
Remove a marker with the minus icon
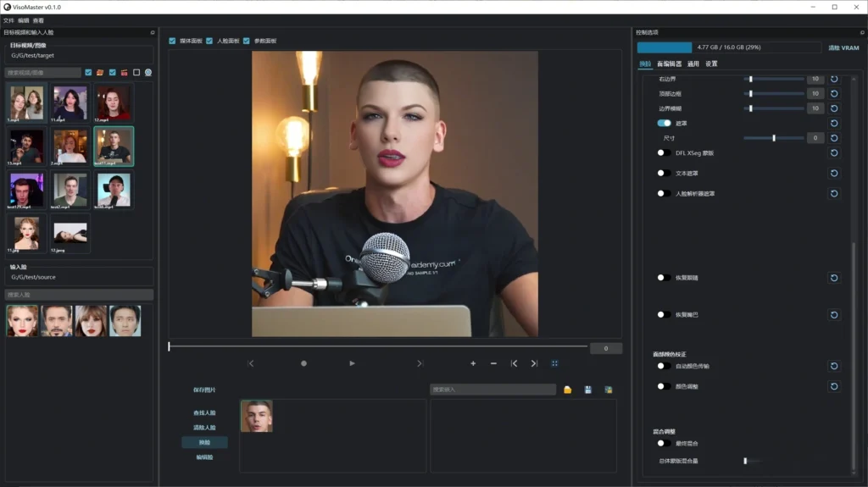click(493, 363)
